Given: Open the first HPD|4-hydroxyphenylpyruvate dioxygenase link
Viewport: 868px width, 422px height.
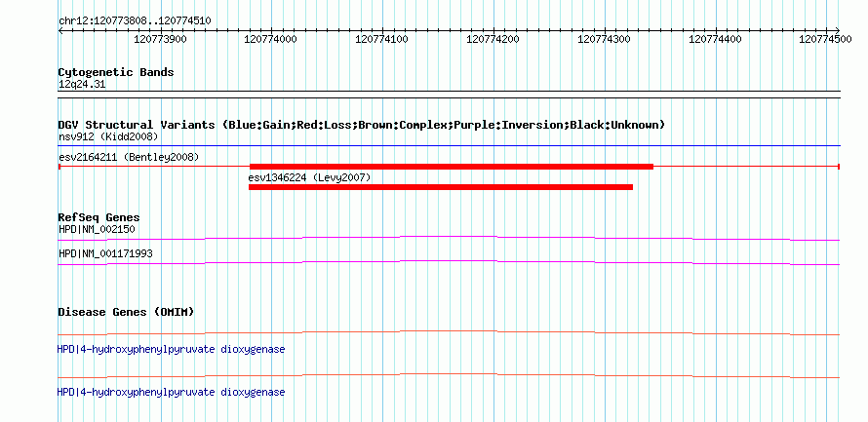Looking at the screenshot, I should tap(171, 350).
